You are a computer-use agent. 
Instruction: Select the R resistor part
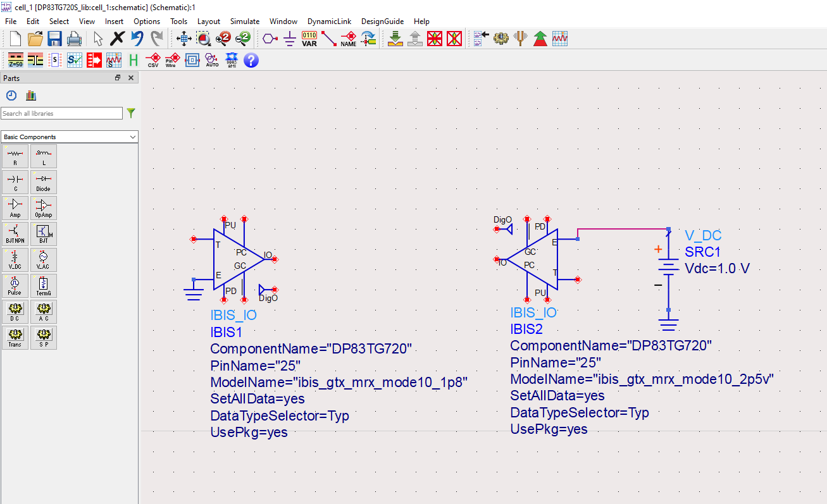click(x=15, y=156)
